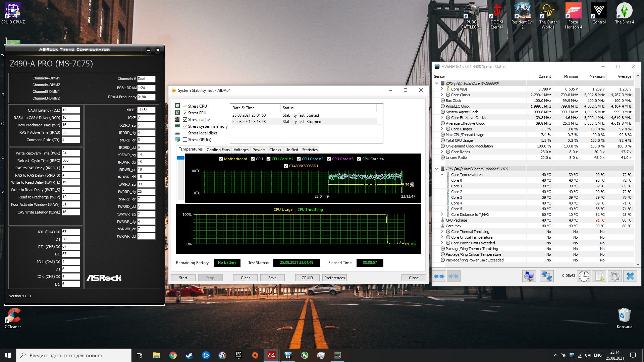This screenshot has height=362, width=644.
Task: Click the Preferences button
Action: pyautogui.click(x=334, y=278)
